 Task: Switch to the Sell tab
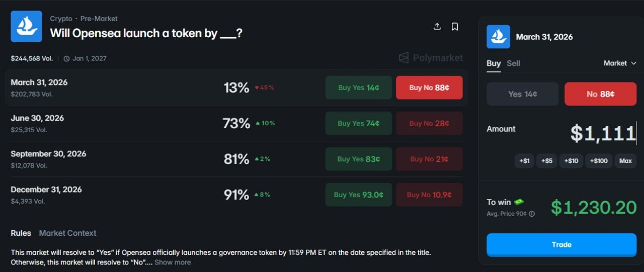(513, 63)
